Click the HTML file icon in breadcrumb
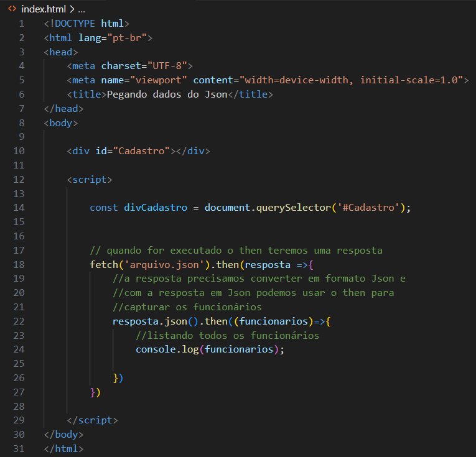 tap(12, 9)
